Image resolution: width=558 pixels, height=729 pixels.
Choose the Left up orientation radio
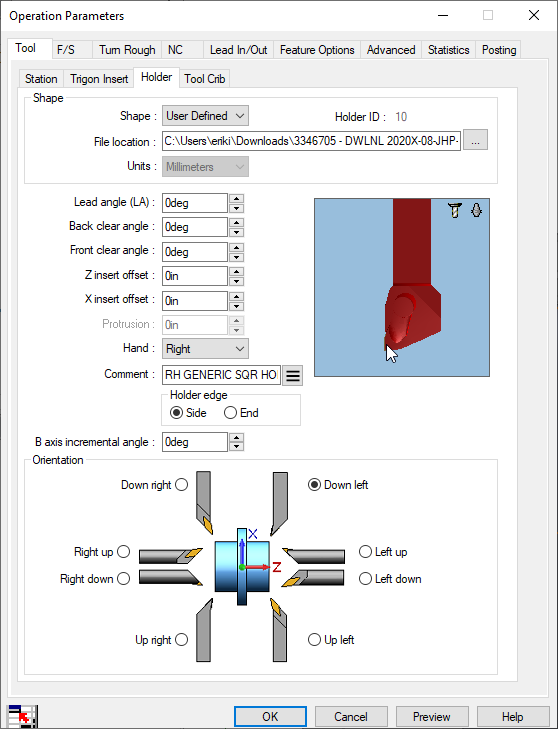pos(365,552)
